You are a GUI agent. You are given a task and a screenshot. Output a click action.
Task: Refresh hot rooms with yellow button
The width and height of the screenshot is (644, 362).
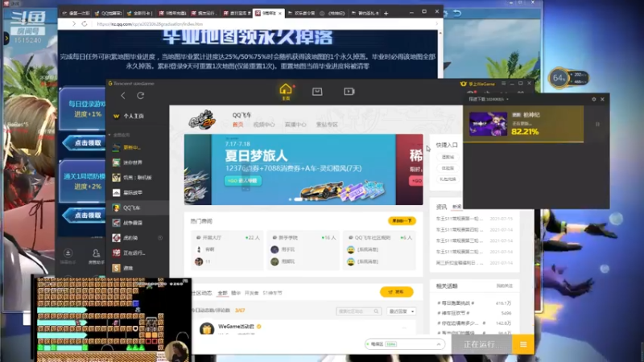402,220
